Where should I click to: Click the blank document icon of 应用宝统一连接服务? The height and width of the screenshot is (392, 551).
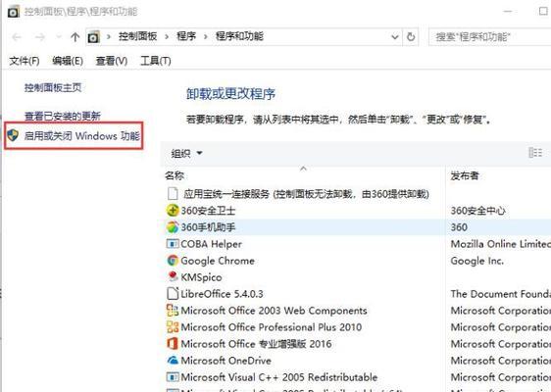(173, 193)
